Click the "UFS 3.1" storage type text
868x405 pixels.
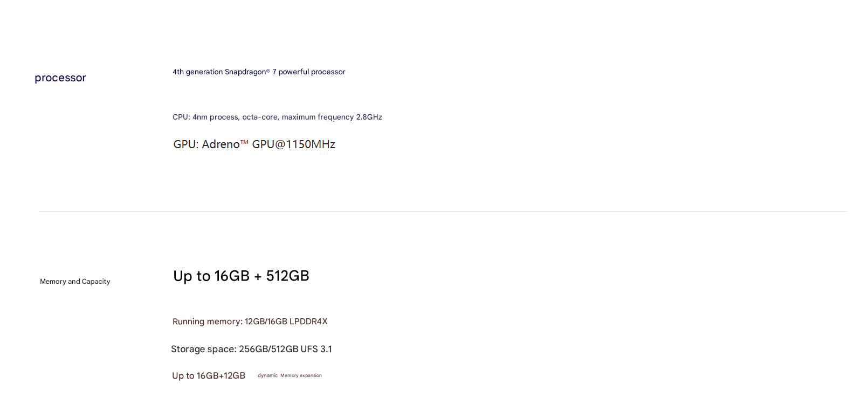pos(316,349)
